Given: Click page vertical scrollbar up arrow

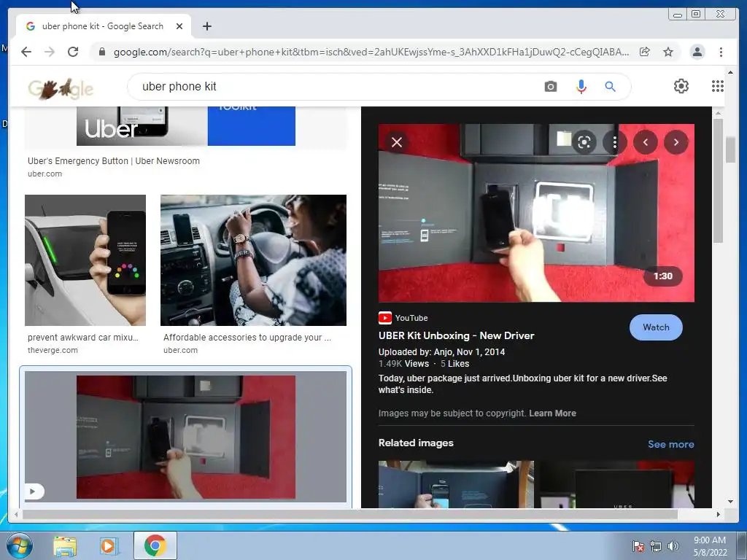Looking at the screenshot, I should click(730, 72).
